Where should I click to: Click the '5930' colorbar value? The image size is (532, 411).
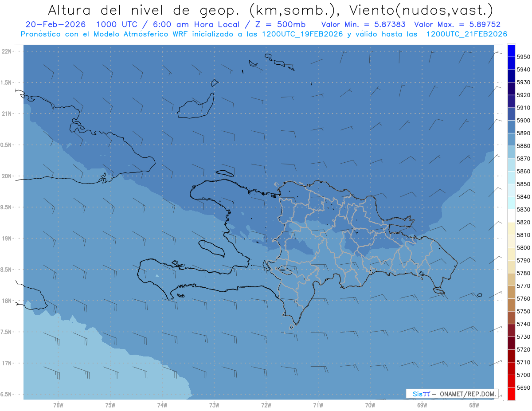click(x=524, y=82)
